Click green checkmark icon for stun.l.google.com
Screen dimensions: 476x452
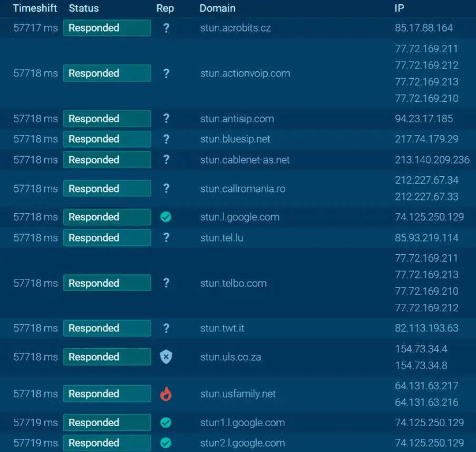(x=166, y=217)
